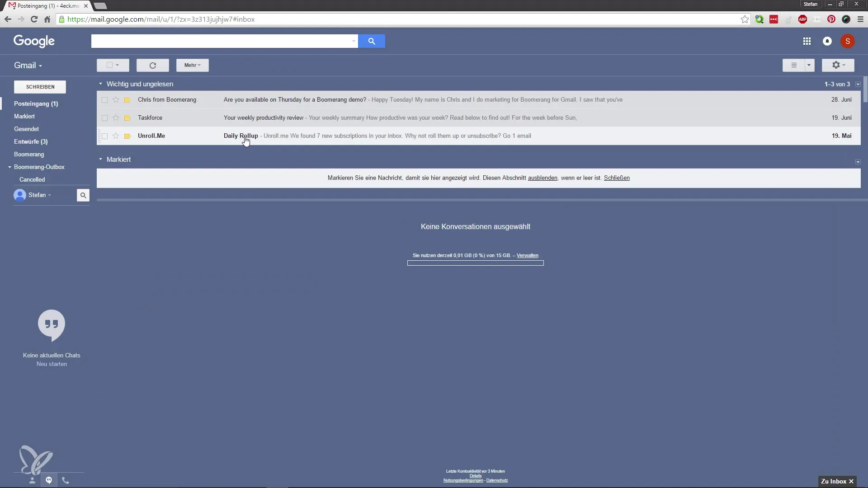Bookmark this page with the star icon
Viewport: 868px width, 488px height.
(745, 19)
